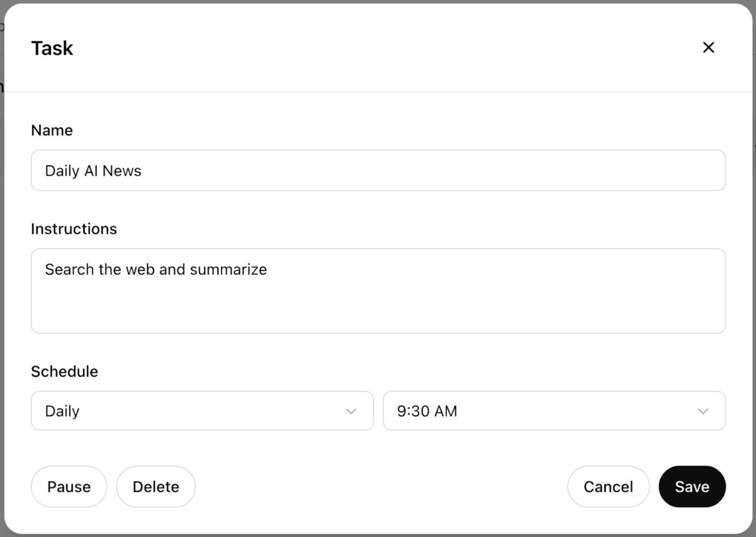Click the Instructions label
Image resolution: width=756 pixels, height=537 pixels.
click(x=74, y=229)
